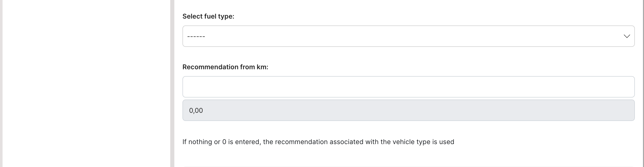Click the vertical gray divider between panels
Image resolution: width=644 pixels, height=167 pixels.
pyautogui.click(x=172, y=83)
